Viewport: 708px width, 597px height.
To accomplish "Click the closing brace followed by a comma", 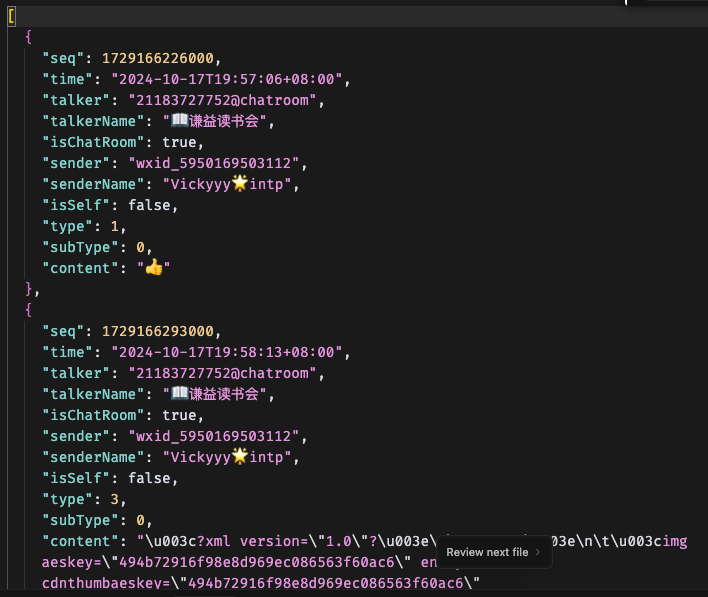I will click(33, 289).
